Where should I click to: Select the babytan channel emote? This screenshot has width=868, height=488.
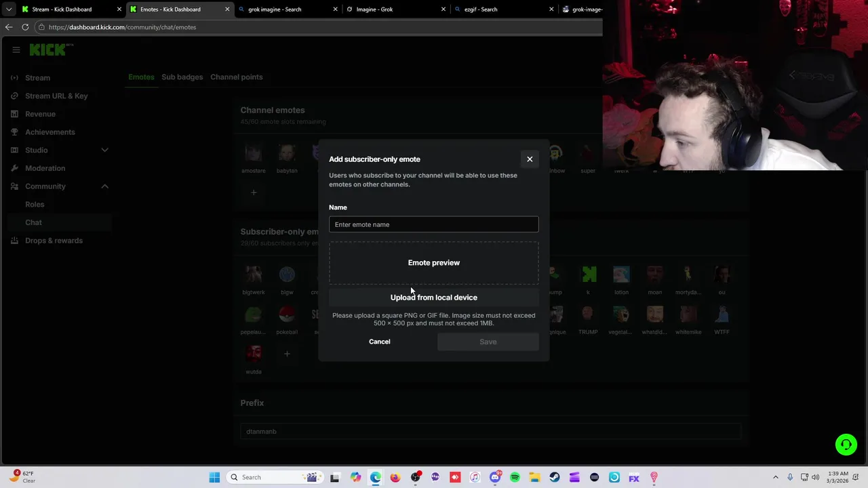[x=287, y=154]
